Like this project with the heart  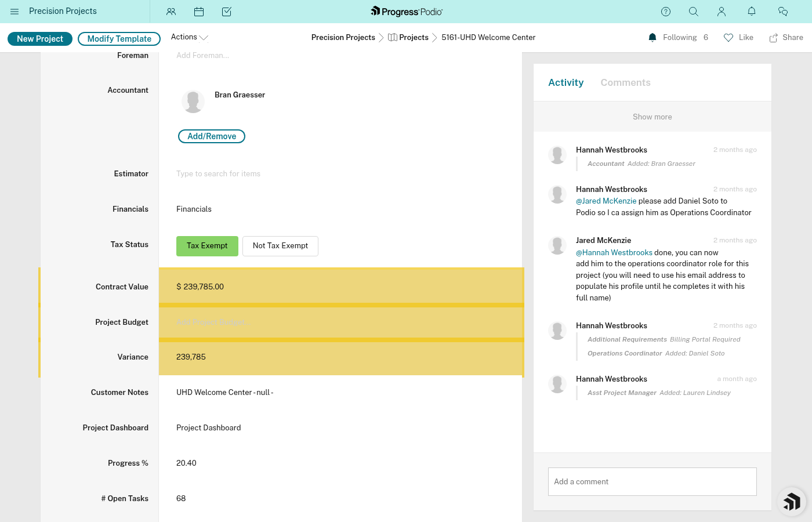pos(728,37)
